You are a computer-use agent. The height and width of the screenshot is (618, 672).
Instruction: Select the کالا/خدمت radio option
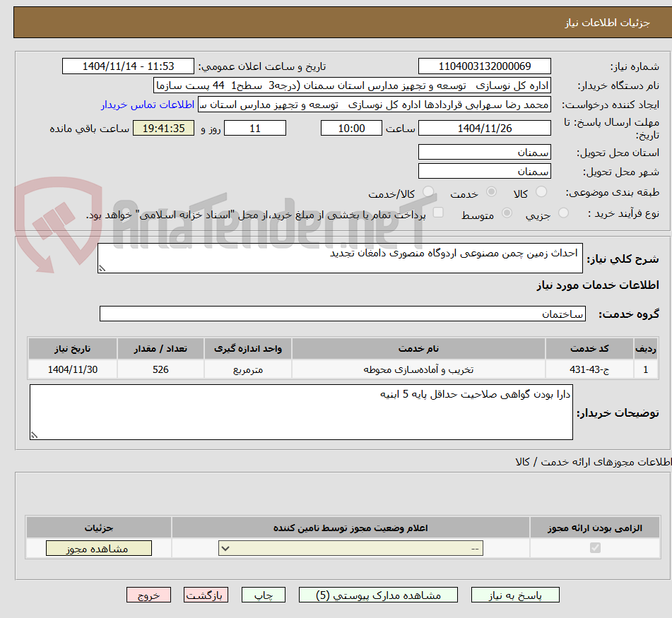(x=428, y=192)
